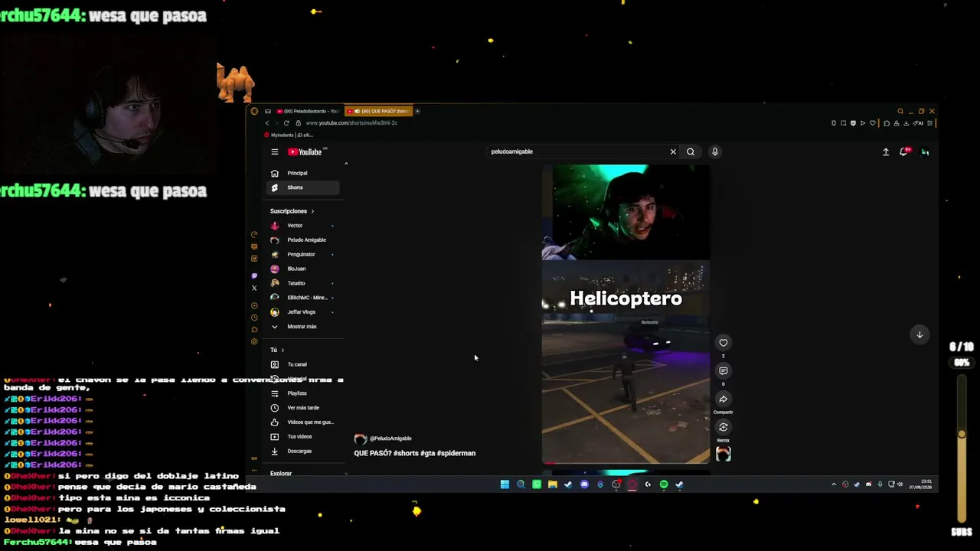Open browser downloads icon in toolbar
This screenshot has height=551, width=980.
point(906,123)
